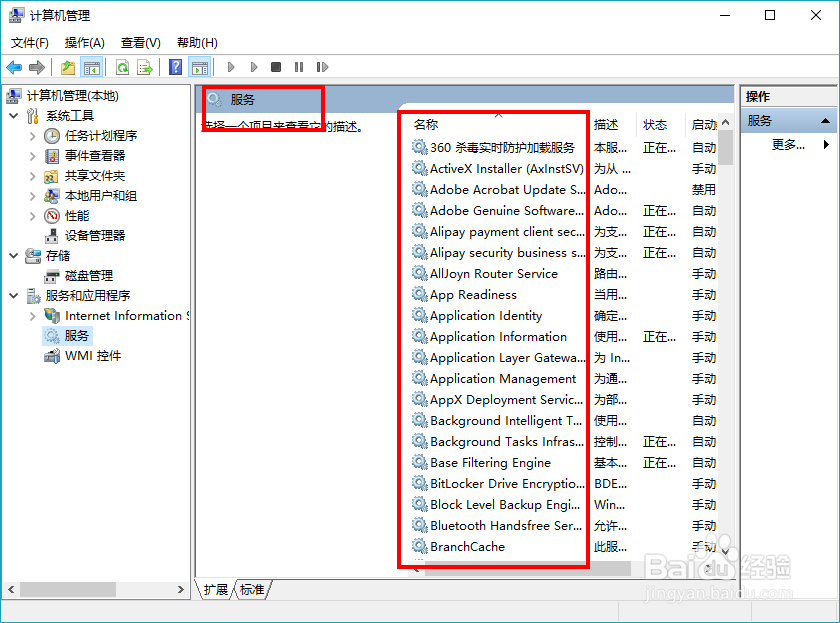The image size is (840, 623).
Task: Select 性能 tree node
Action: point(77,216)
